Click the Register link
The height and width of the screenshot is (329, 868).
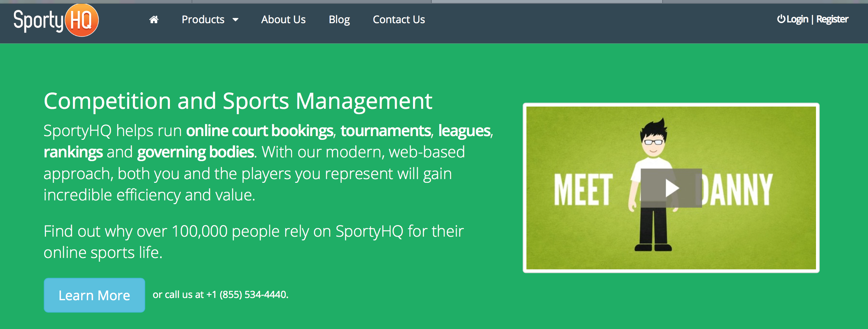(x=832, y=19)
